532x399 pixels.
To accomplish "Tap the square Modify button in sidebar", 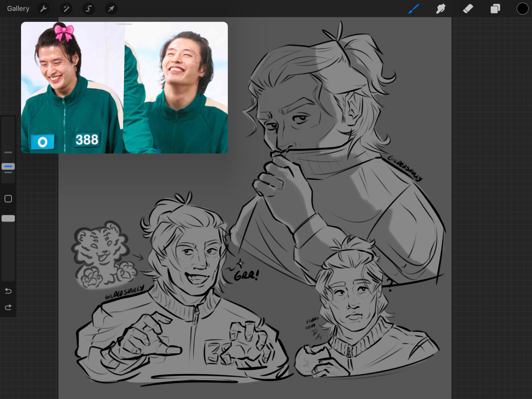I will [x=8, y=199].
